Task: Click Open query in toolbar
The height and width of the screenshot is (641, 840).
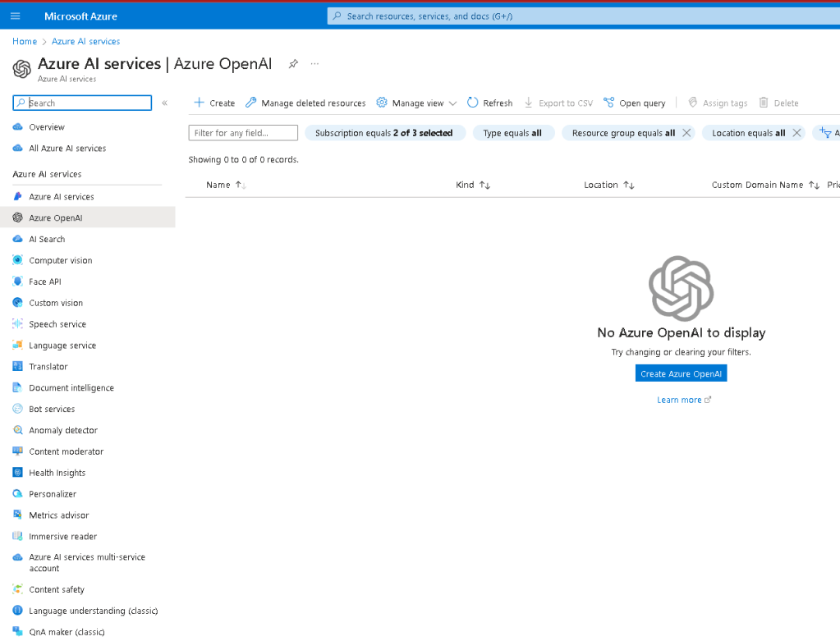Action: pos(634,103)
